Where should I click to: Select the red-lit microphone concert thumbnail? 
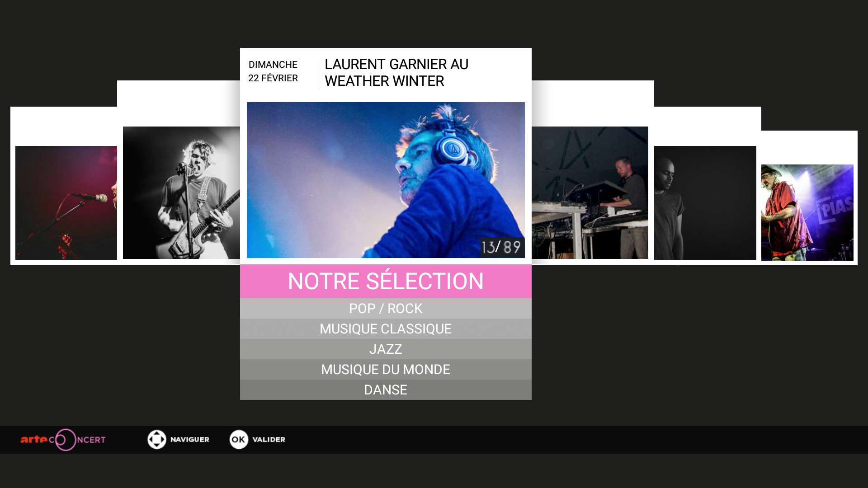tap(66, 203)
